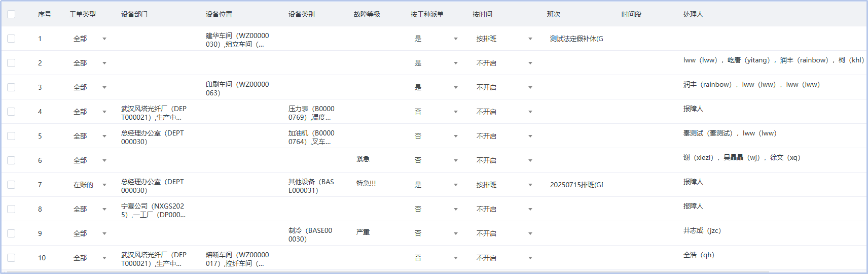Click the 班次 column header

[x=554, y=14]
